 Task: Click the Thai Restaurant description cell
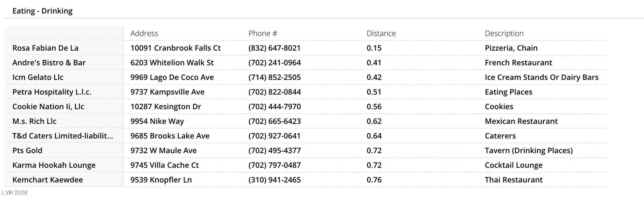coord(513,180)
